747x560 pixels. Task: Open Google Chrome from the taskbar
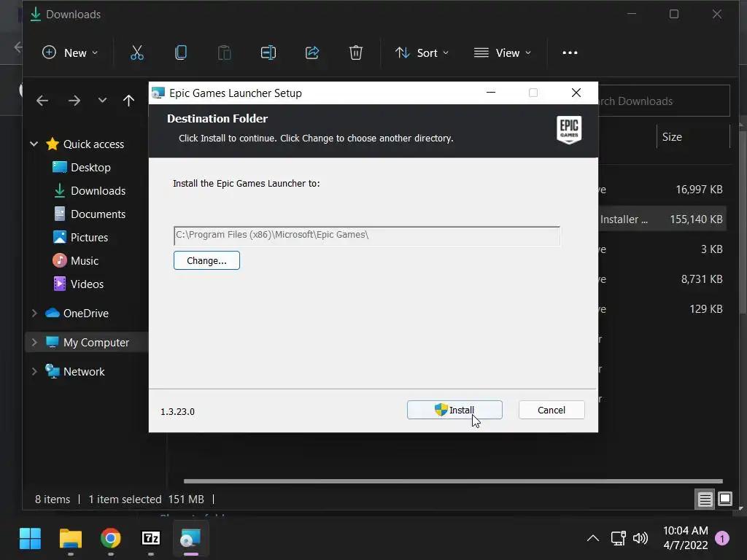coord(111,539)
